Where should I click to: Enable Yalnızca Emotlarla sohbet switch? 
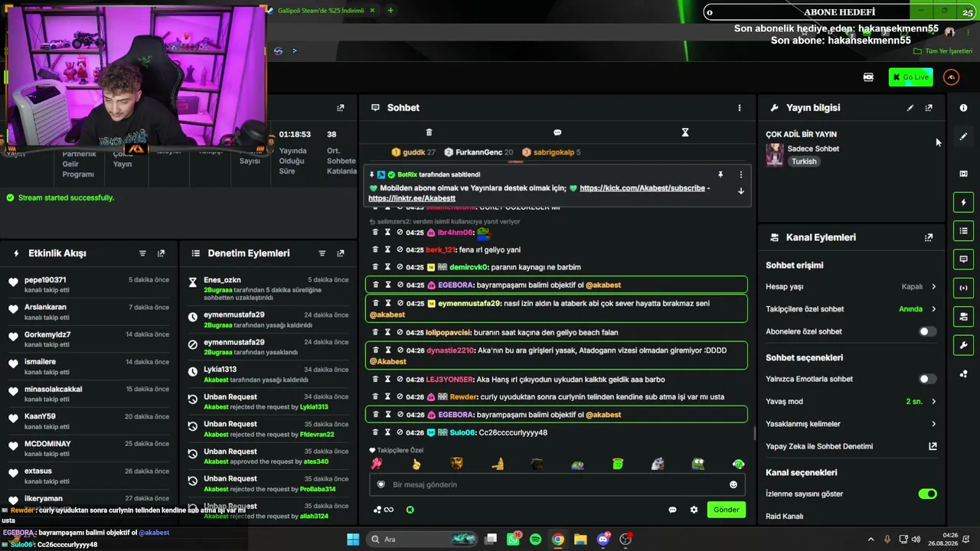pyautogui.click(x=927, y=379)
